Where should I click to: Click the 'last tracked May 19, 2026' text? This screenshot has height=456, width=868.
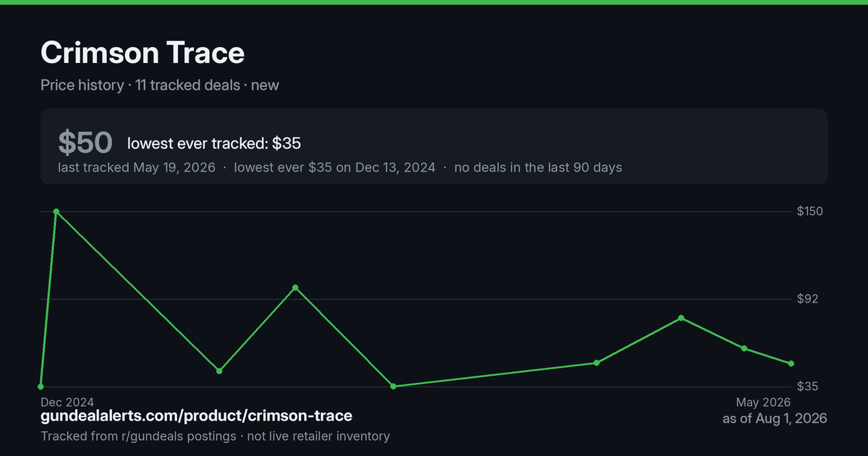pyautogui.click(x=137, y=167)
